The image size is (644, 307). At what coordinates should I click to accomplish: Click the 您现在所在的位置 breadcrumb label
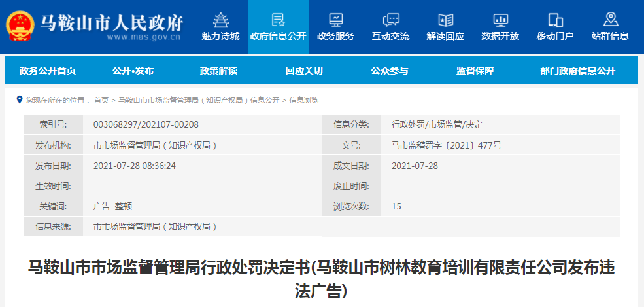pyautogui.click(x=58, y=100)
